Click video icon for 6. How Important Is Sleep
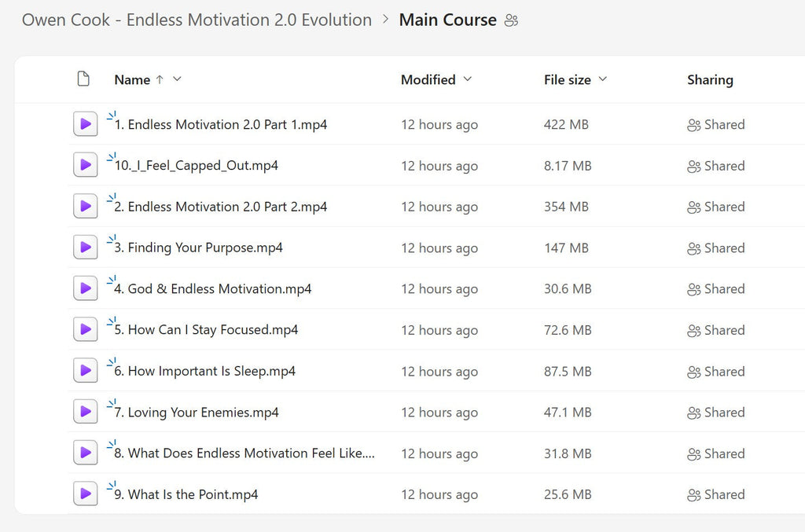This screenshot has width=805, height=532. point(85,370)
